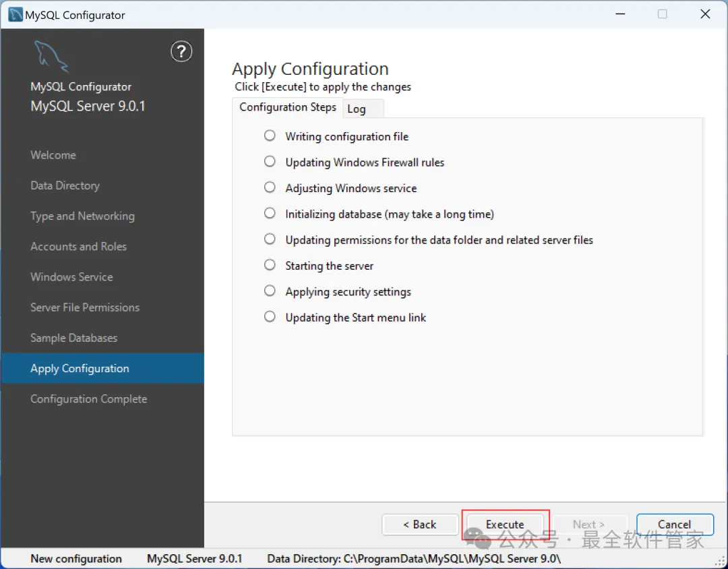Open Windows Service sidebar step
728x569 pixels.
72,277
